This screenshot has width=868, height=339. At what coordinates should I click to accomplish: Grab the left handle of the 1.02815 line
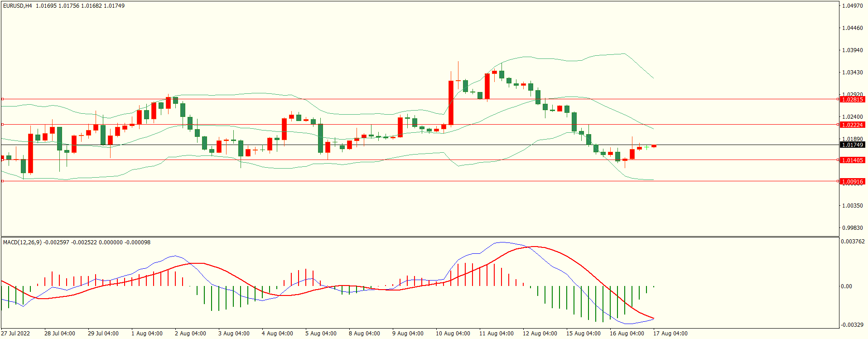point(2,99)
